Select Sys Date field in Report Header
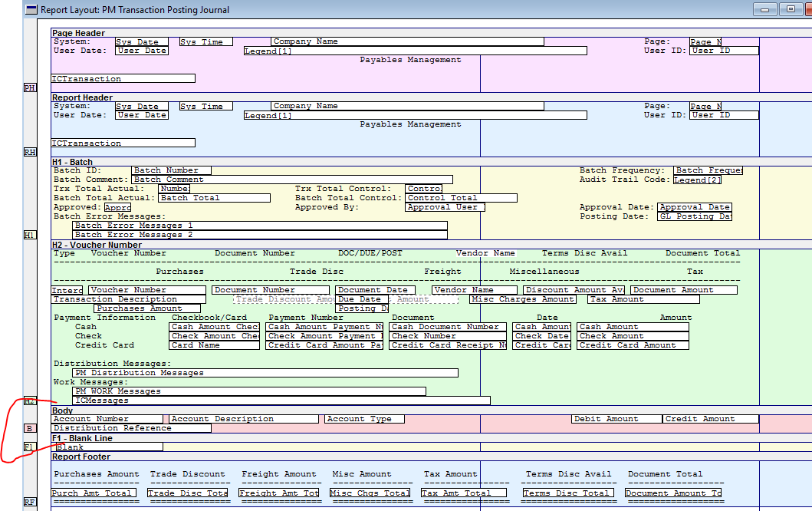Screen dimensions: 812x511 [x=142, y=106]
